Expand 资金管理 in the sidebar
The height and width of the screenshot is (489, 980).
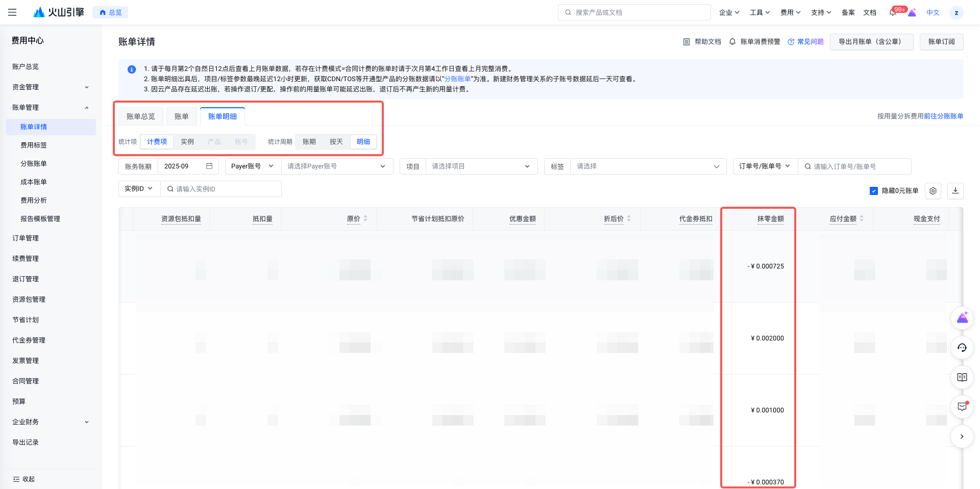pyautogui.click(x=51, y=87)
